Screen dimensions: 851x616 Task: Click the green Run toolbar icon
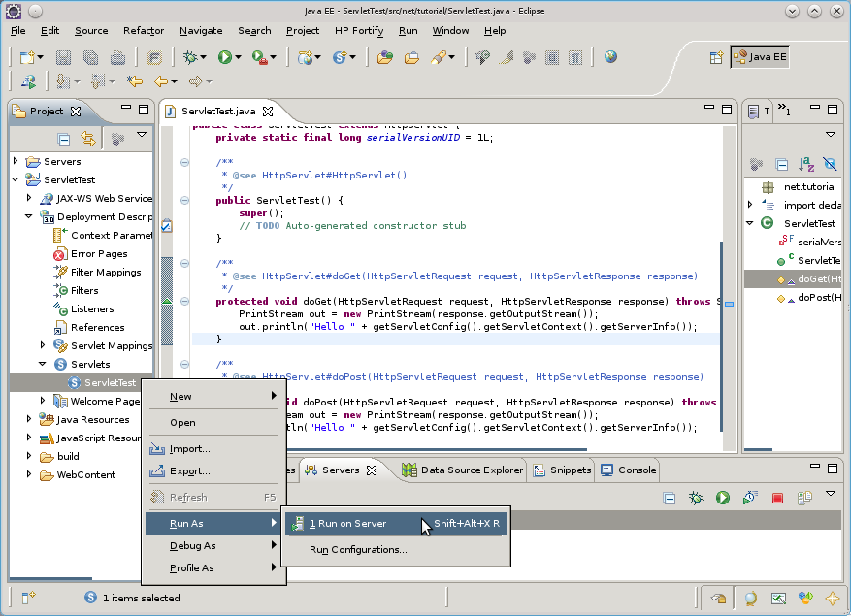[225, 57]
